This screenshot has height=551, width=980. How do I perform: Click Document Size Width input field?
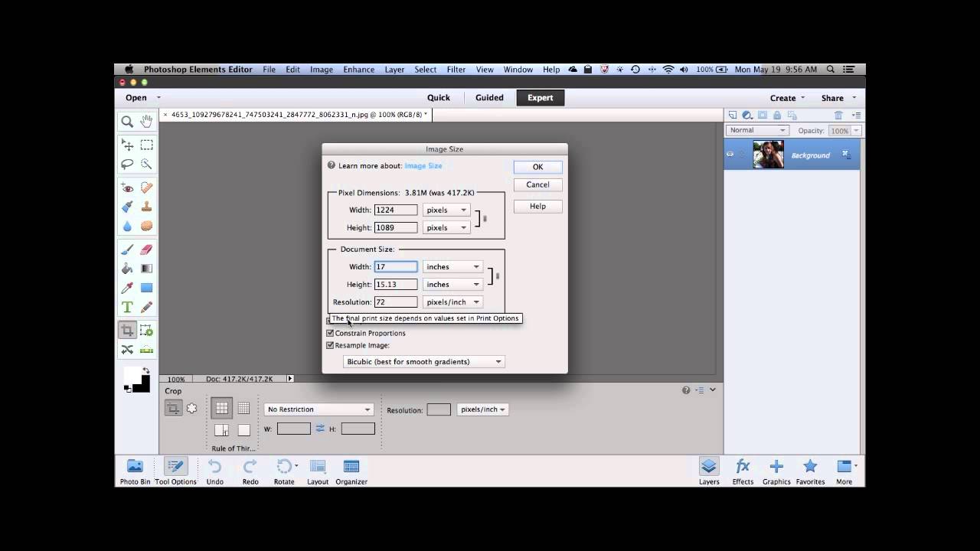[396, 266]
